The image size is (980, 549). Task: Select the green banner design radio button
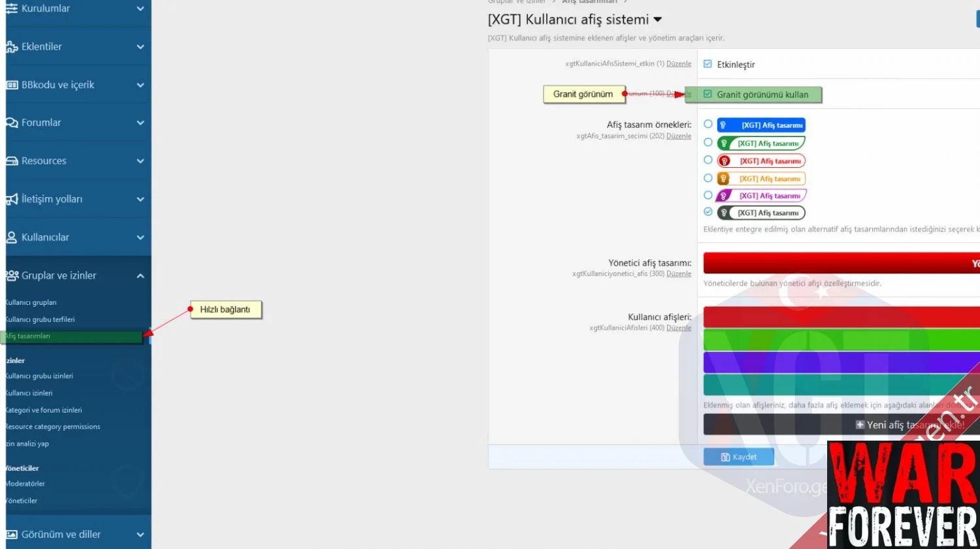pos(708,142)
